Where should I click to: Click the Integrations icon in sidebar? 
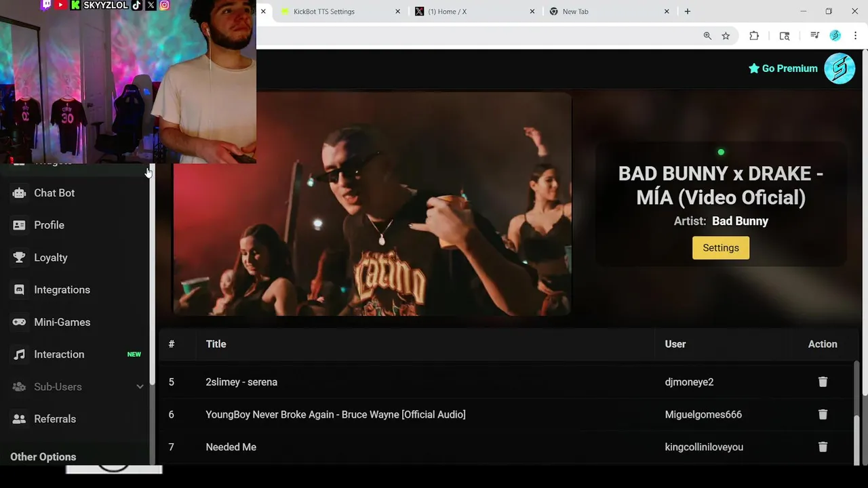tap(19, 289)
